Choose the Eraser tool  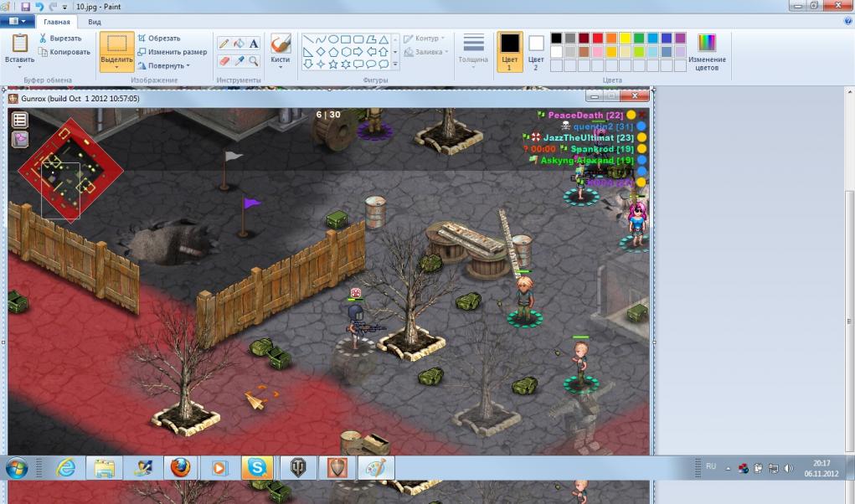224,61
